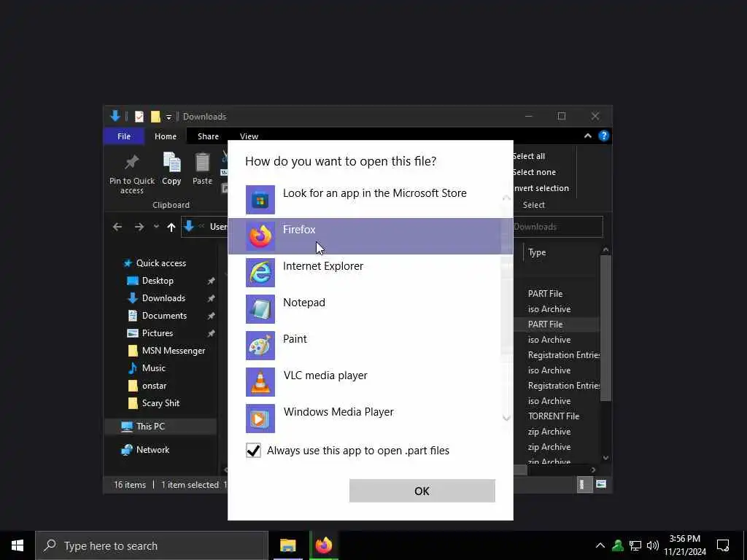Switch to details view icon
The image size is (747, 560).
click(583, 485)
